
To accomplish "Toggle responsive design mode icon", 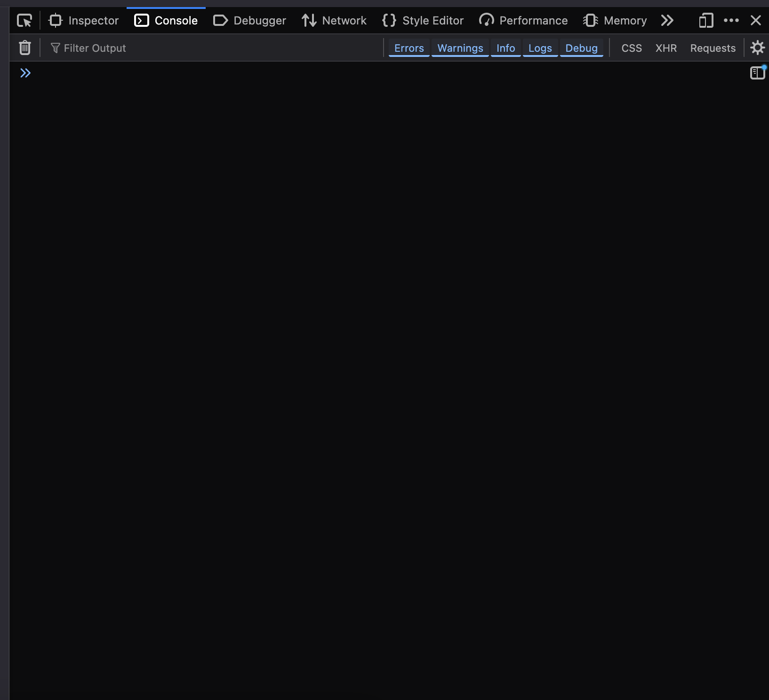I will (706, 21).
